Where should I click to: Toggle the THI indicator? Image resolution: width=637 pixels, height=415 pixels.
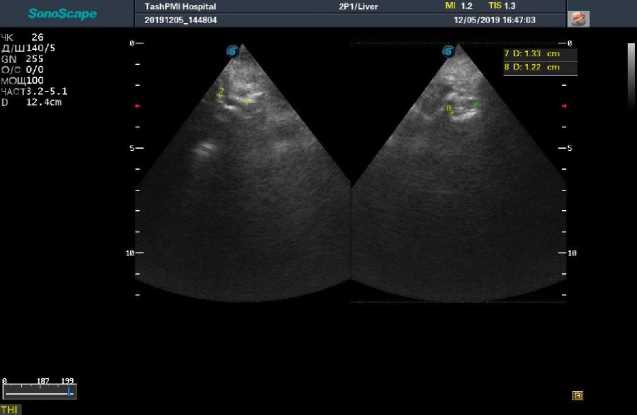[9, 409]
